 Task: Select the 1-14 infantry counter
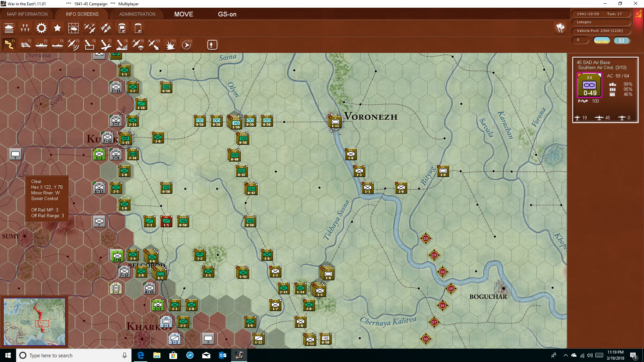[x=300, y=288]
